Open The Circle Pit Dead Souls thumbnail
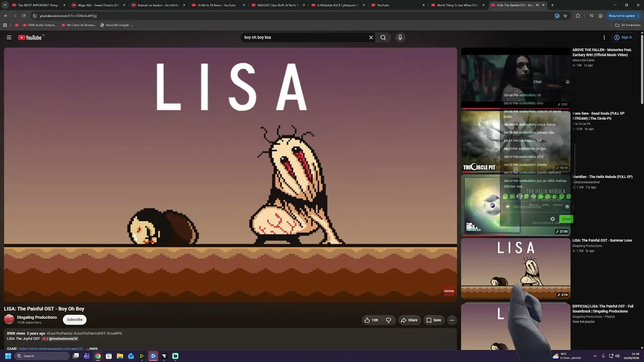 516,141
